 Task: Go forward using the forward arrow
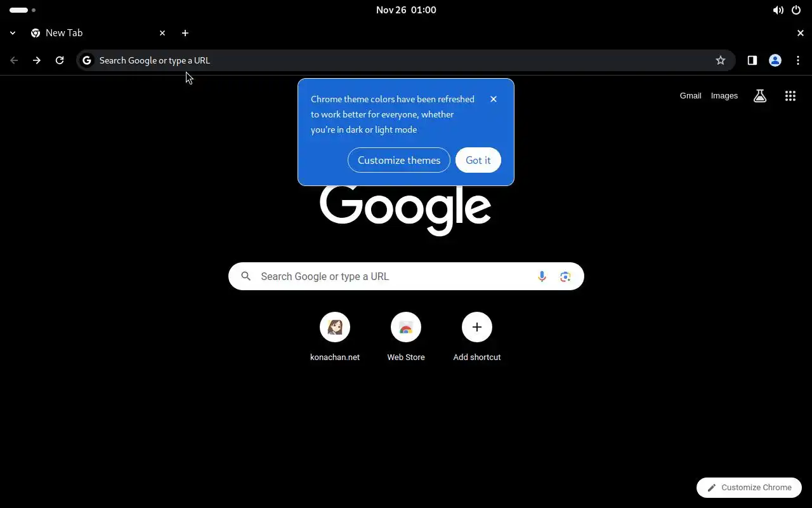coord(37,60)
